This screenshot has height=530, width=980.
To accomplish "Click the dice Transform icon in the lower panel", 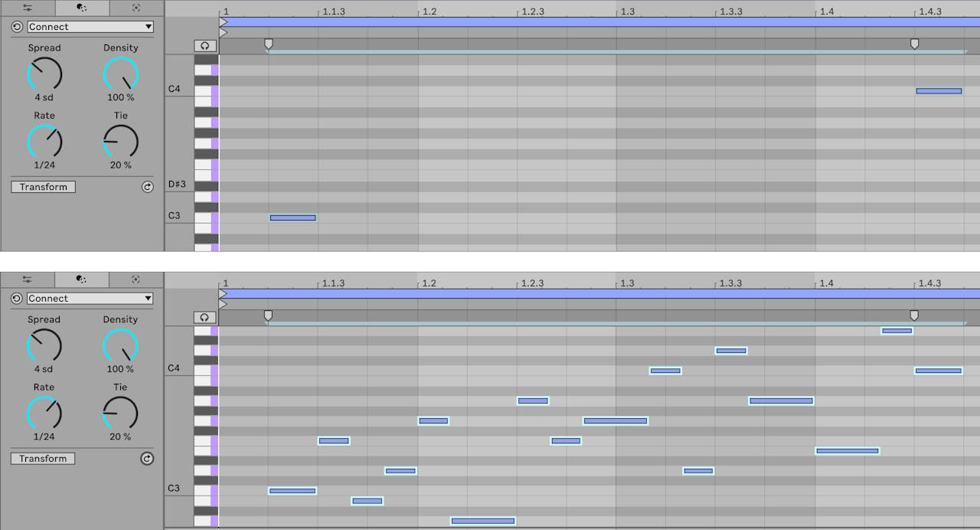I will (x=80, y=280).
